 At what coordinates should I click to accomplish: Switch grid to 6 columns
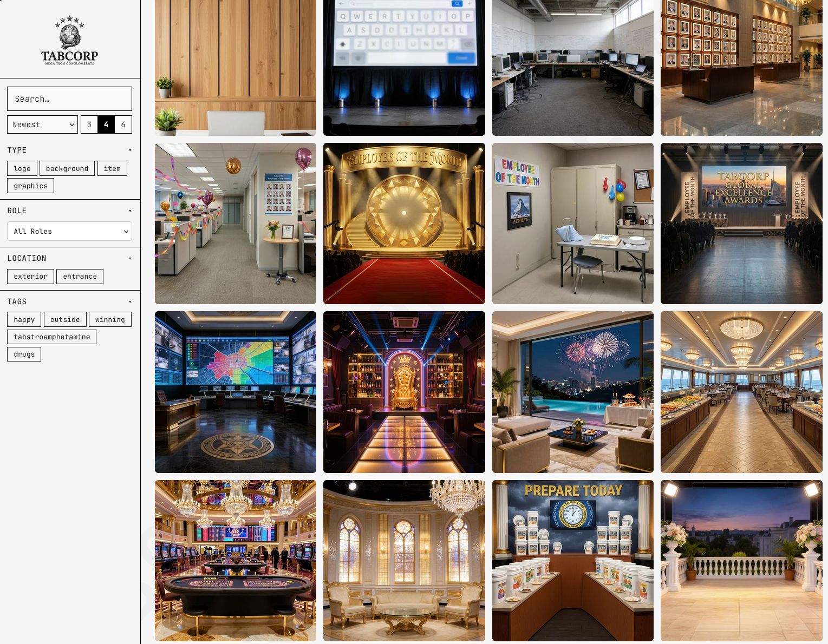pyautogui.click(x=123, y=124)
